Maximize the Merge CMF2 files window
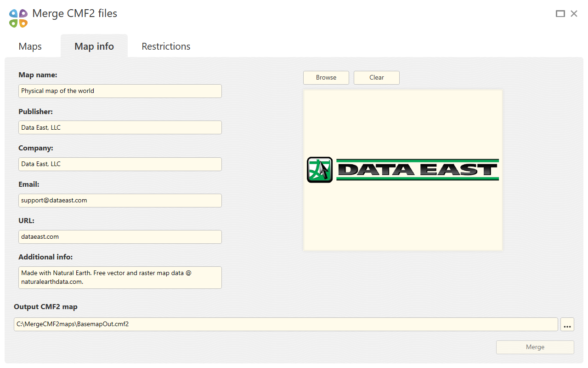This screenshot has height=368, width=588. click(560, 14)
